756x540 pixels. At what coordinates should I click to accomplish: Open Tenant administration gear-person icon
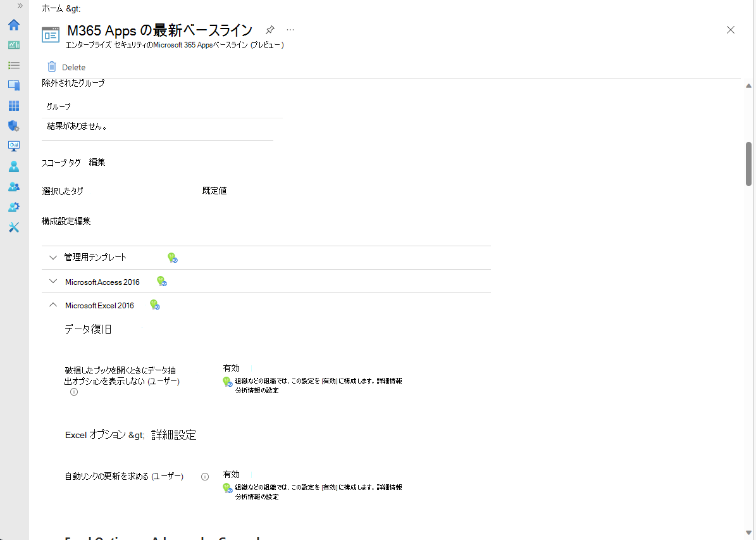tap(14, 207)
